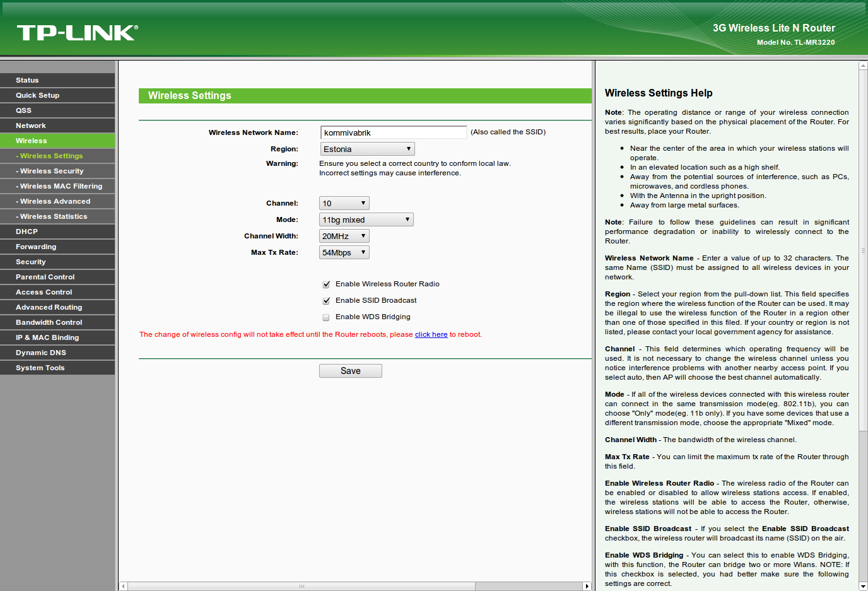Image resolution: width=868 pixels, height=591 pixels.
Task: Open System Tools menu
Action: [57, 368]
